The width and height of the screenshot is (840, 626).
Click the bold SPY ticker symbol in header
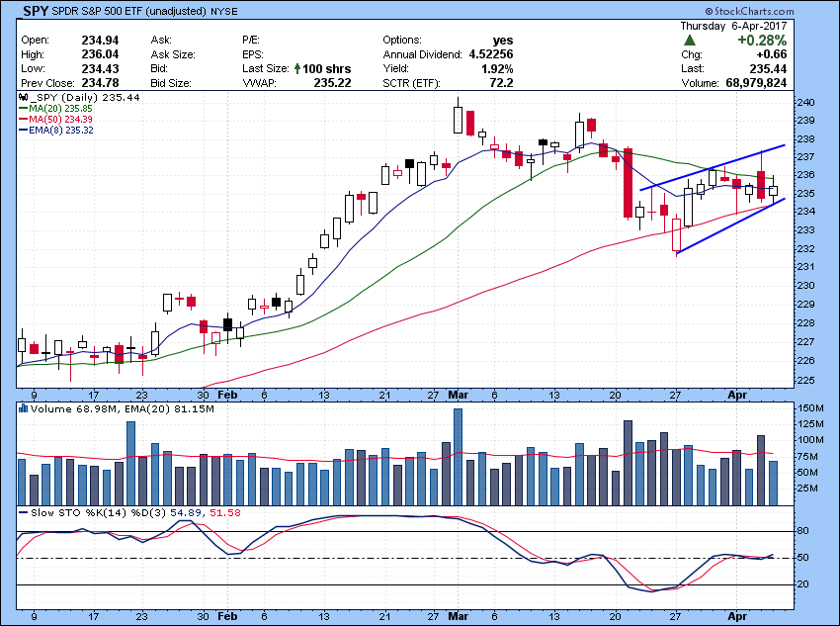pyautogui.click(x=36, y=10)
